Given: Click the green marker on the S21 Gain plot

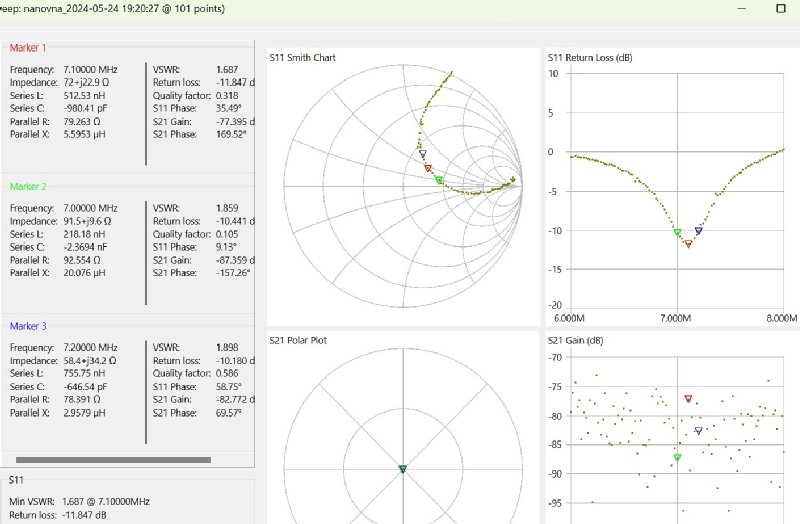Looking at the screenshot, I should [x=678, y=458].
